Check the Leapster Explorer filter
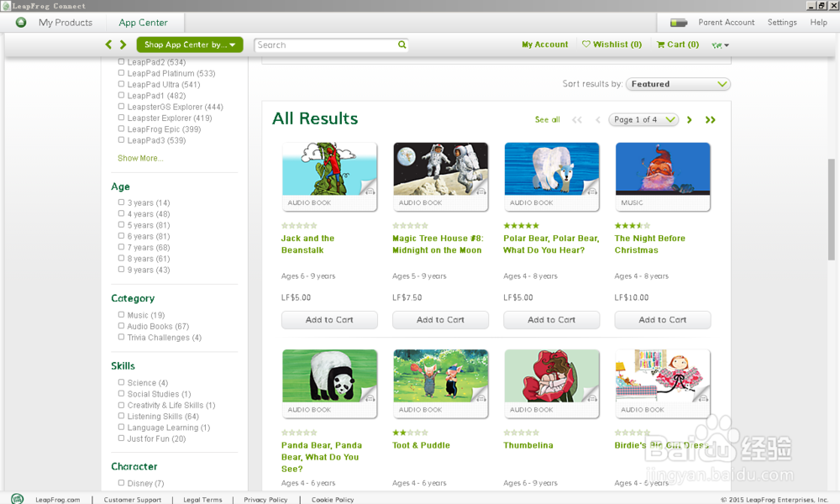This screenshot has height=504, width=840. (x=121, y=118)
